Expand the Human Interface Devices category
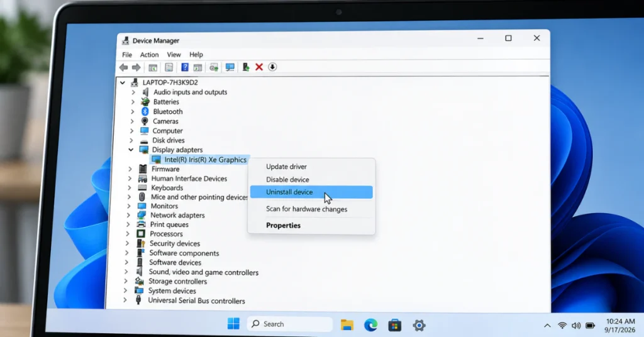 (130, 179)
